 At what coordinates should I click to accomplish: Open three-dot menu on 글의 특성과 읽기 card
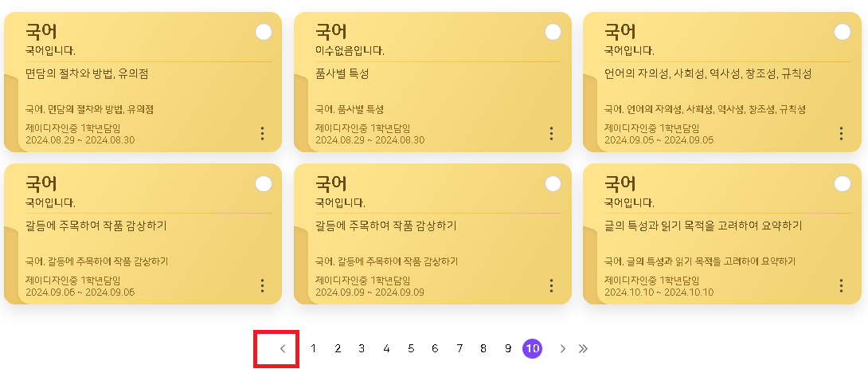pos(841,285)
